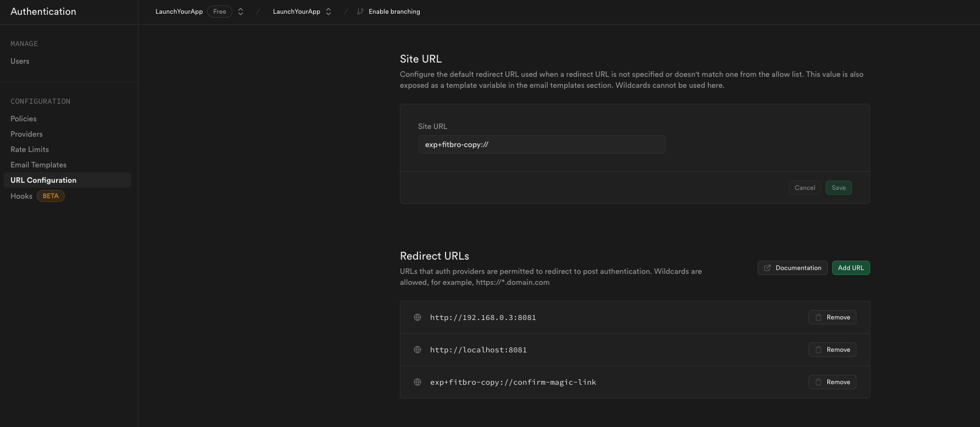The image size is (980, 427).
Task: Click the branch icon beside Enable branching
Action: [360, 12]
